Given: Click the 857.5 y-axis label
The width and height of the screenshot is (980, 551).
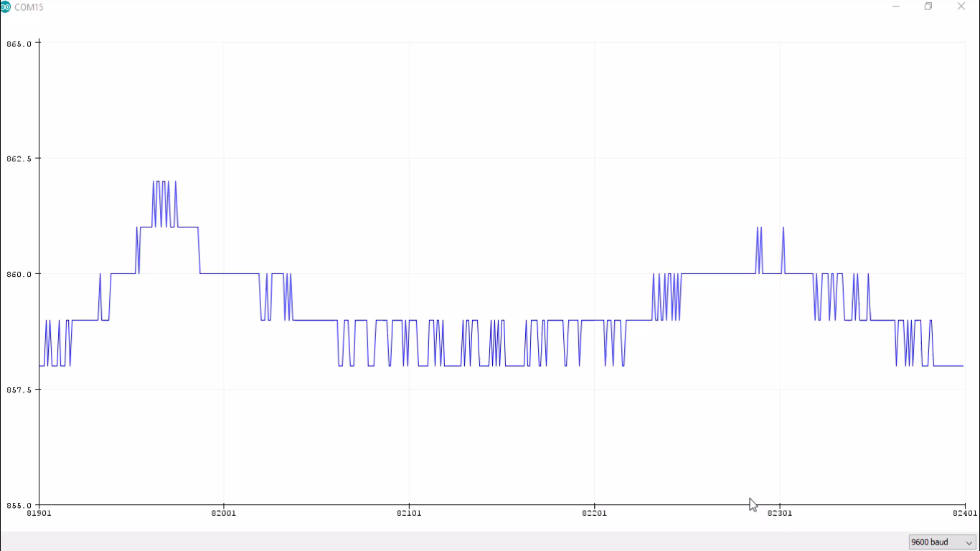Looking at the screenshot, I should [19, 390].
